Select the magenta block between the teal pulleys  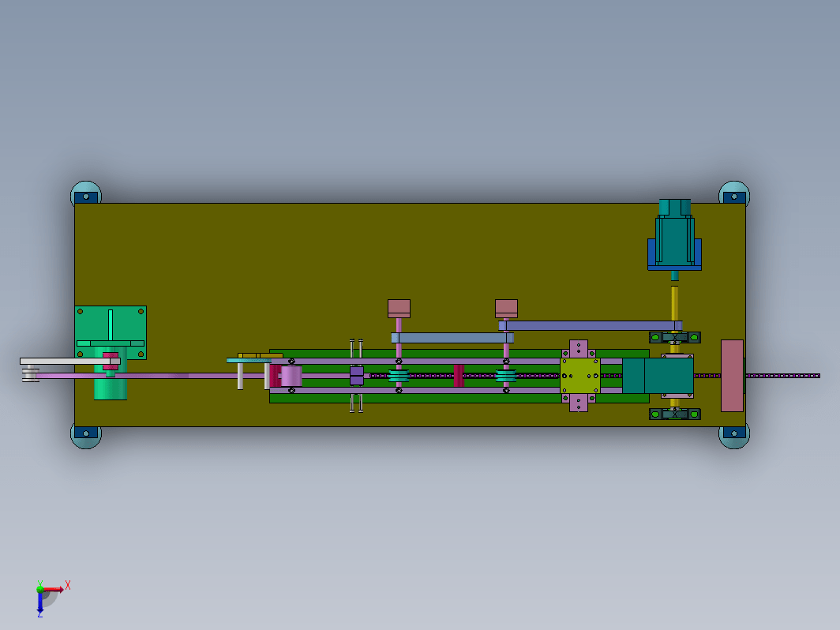tap(459, 376)
